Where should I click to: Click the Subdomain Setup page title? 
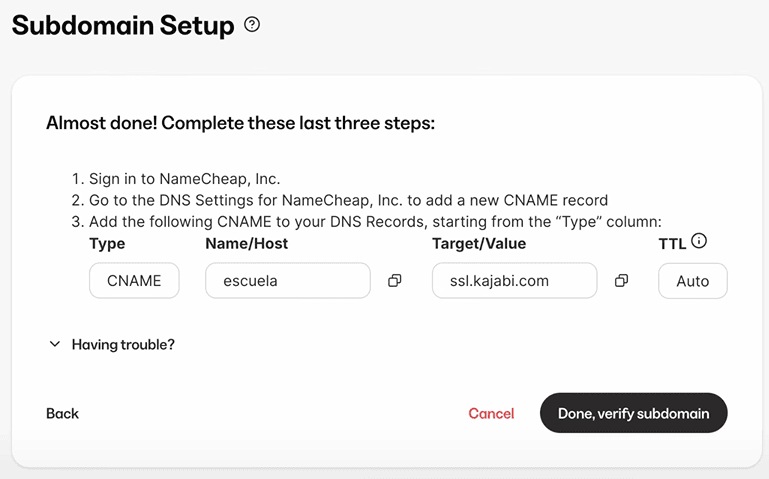pos(123,26)
